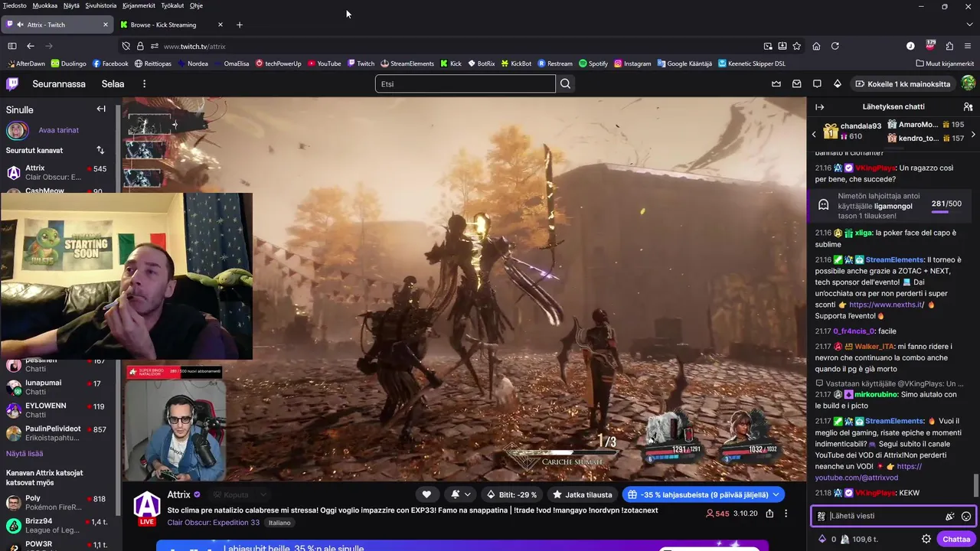Click Kokeile 1 kk mainoksitta button

tap(903, 84)
